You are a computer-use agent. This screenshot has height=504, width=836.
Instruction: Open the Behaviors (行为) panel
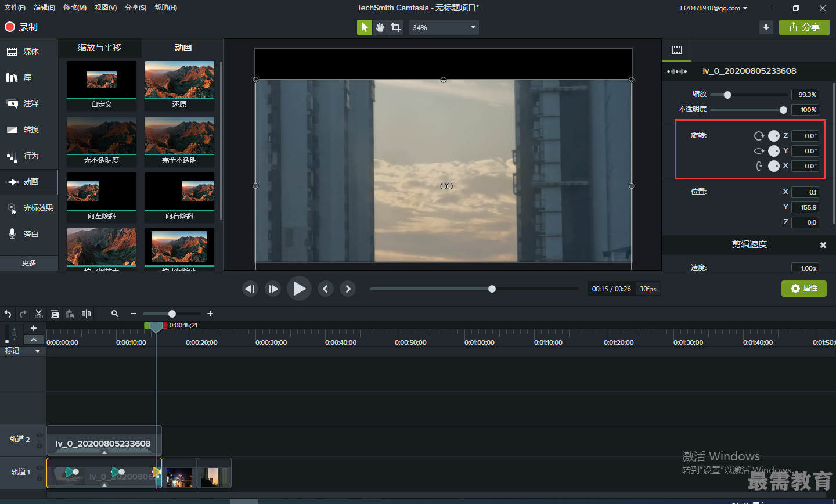29,156
